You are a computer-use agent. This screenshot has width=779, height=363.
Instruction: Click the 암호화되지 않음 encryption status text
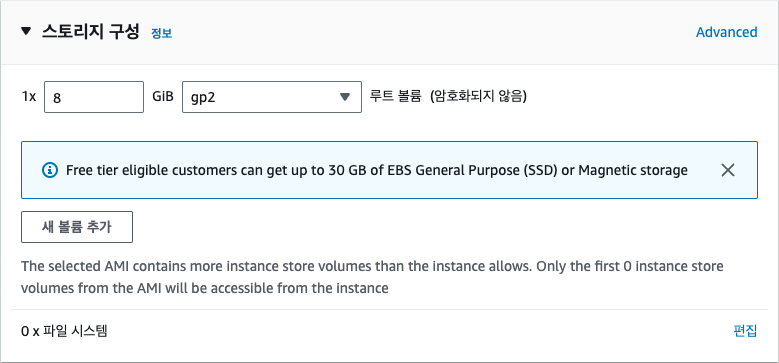coord(478,96)
